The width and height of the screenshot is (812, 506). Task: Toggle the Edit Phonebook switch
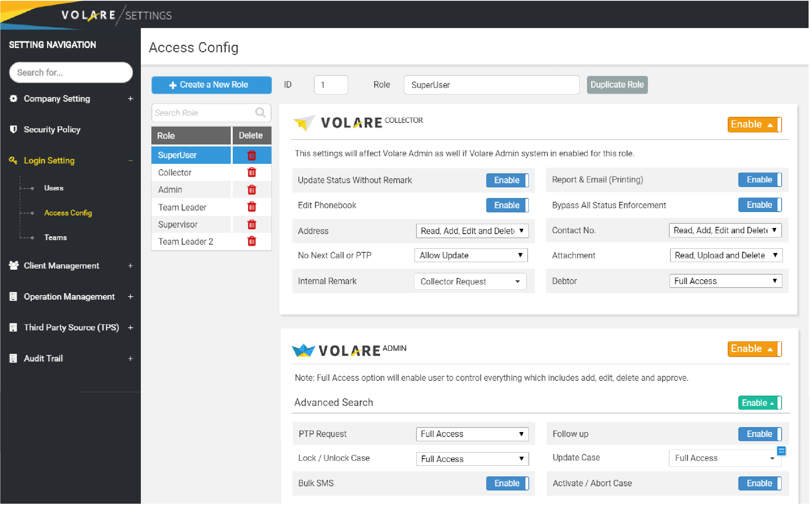point(508,206)
